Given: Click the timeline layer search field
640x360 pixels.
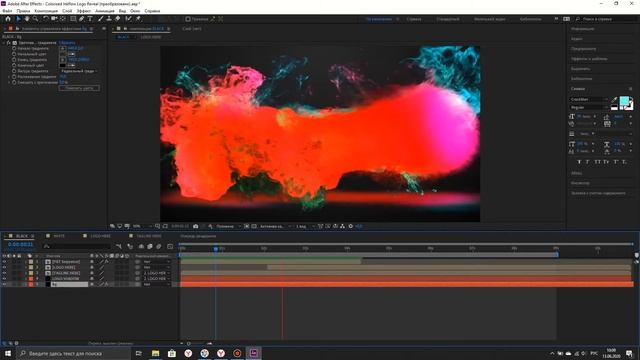Looking at the screenshot, I should [x=77, y=247].
